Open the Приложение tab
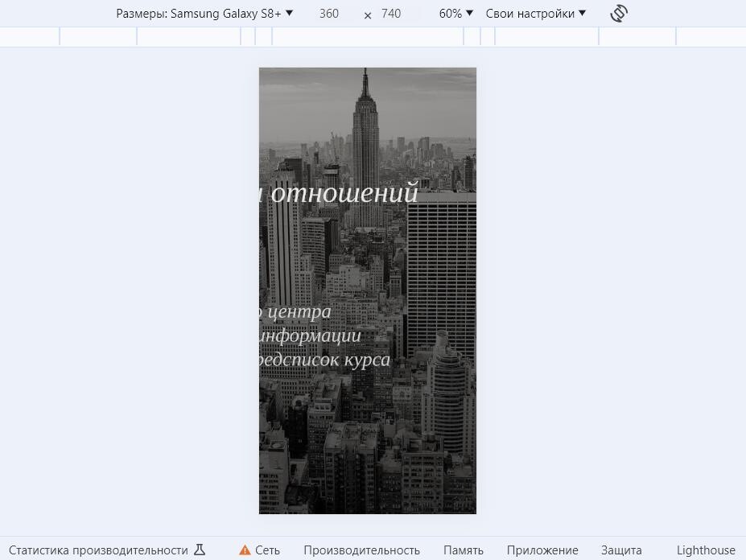 [542, 550]
